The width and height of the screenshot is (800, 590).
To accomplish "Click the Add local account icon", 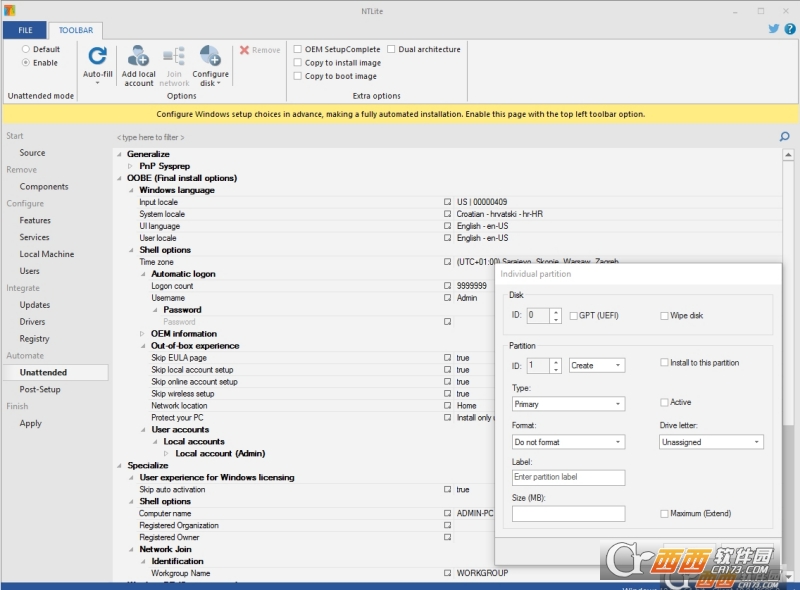I will click(x=138, y=56).
